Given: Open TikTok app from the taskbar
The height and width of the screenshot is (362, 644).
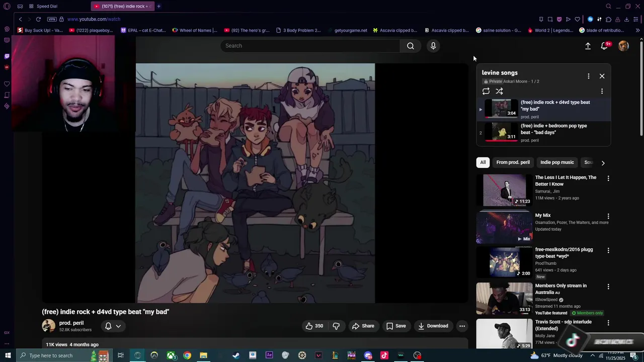Looking at the screenshot, I should point(384,355).
